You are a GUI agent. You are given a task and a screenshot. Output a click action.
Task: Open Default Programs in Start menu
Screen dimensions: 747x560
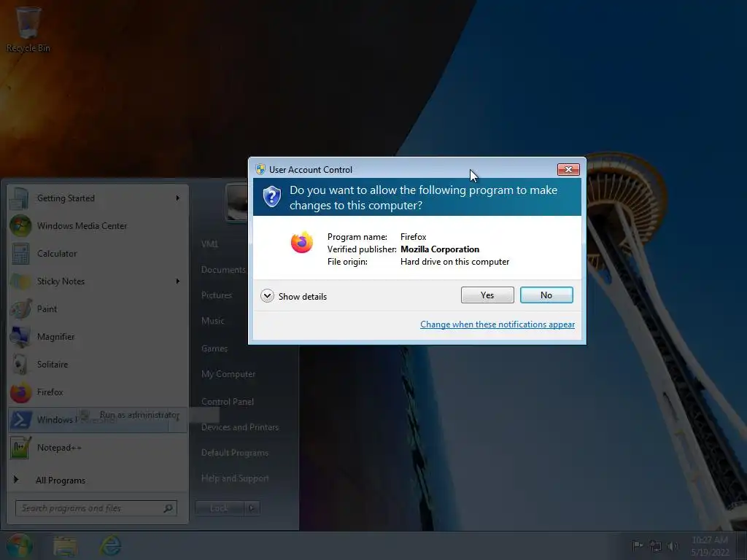click(234, 452)
